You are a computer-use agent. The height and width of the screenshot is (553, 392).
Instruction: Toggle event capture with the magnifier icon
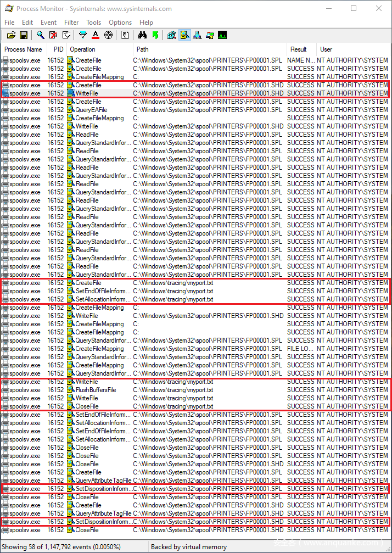click(41, 35)
